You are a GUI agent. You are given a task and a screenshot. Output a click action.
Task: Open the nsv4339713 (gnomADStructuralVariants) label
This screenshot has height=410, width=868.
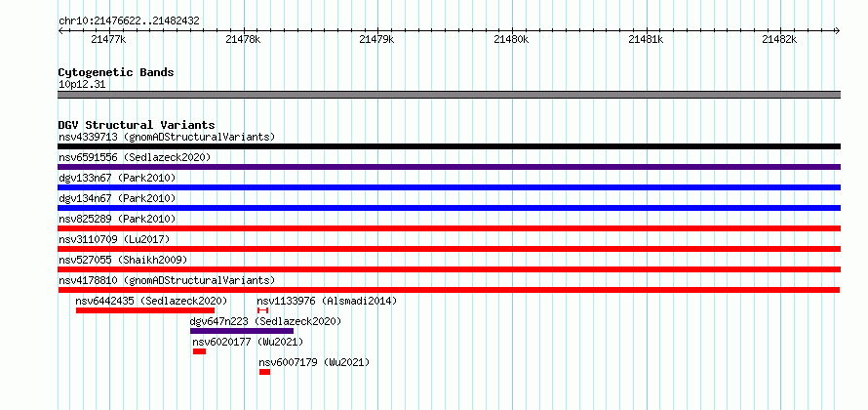(x=167, y=137)
